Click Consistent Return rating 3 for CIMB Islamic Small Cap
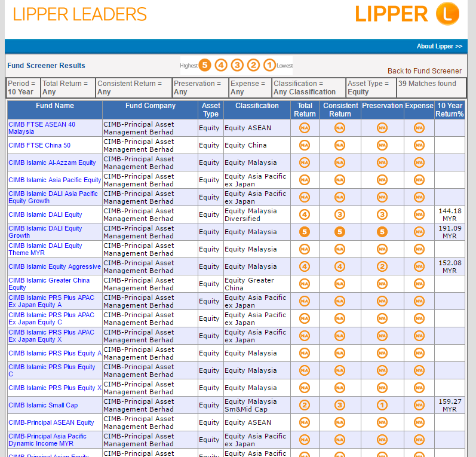476x457 pixels. click(340, 405)
